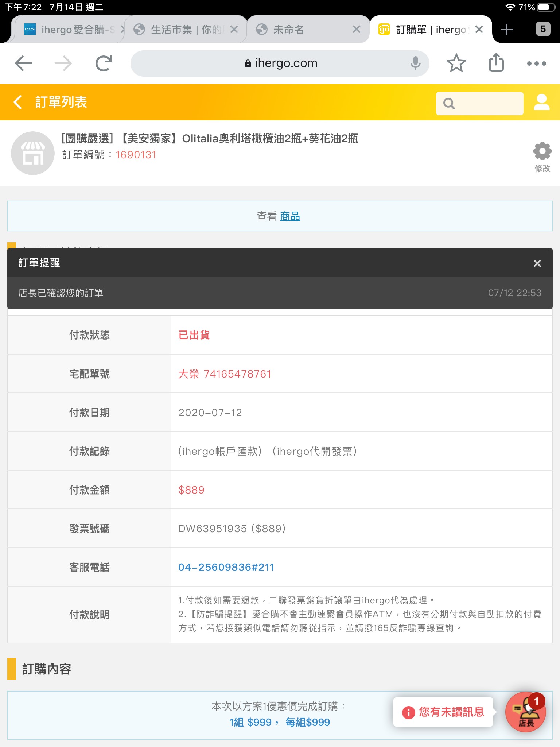Tap the microphone voice search icon
560x747 pixels.
(415, 63)
